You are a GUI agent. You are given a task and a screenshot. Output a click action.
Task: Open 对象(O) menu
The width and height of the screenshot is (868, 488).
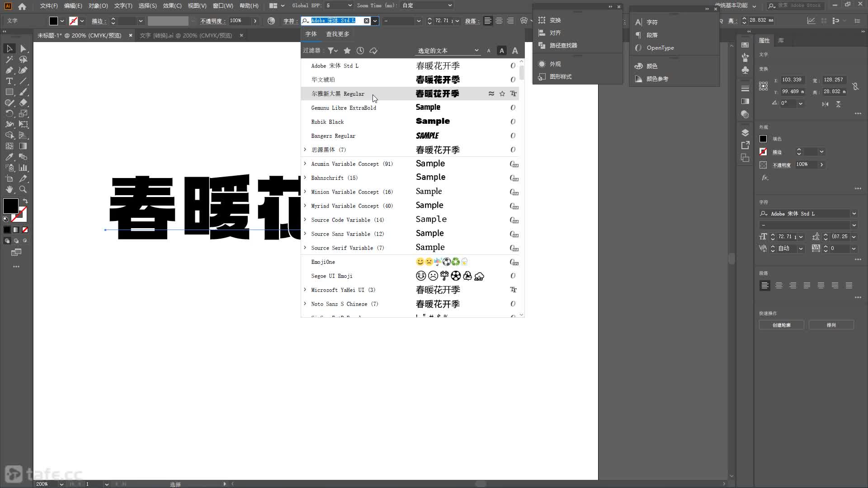coord(98,6)
